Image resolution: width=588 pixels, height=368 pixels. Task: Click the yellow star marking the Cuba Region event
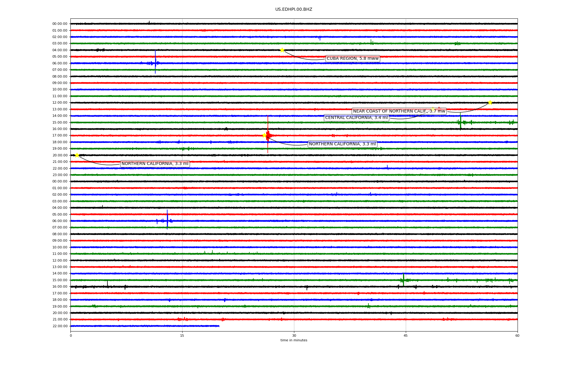pos(282,50)
